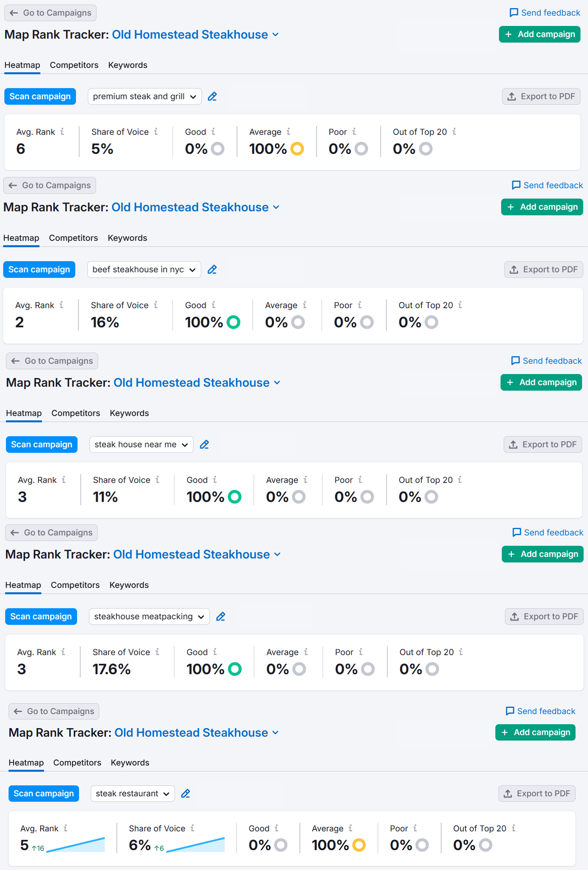
Task: Open Competitors tab above "beef steakhouse in nyc"
Action: point(73,238)
